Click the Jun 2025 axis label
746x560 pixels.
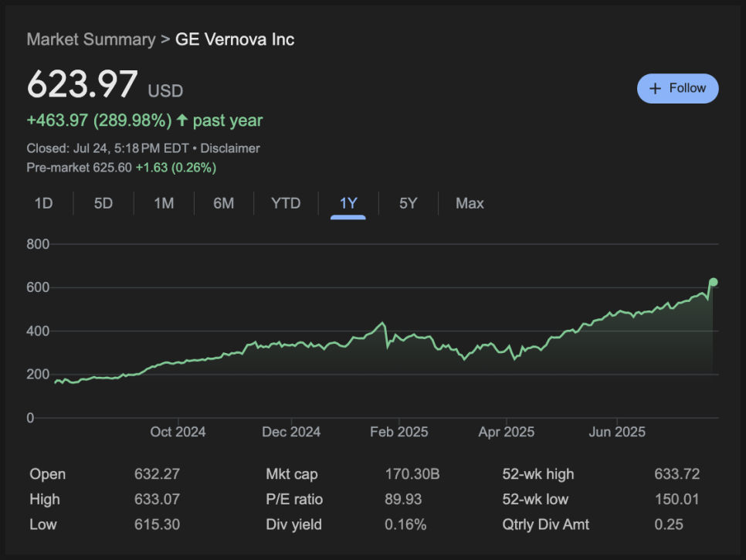click(617, 432)
